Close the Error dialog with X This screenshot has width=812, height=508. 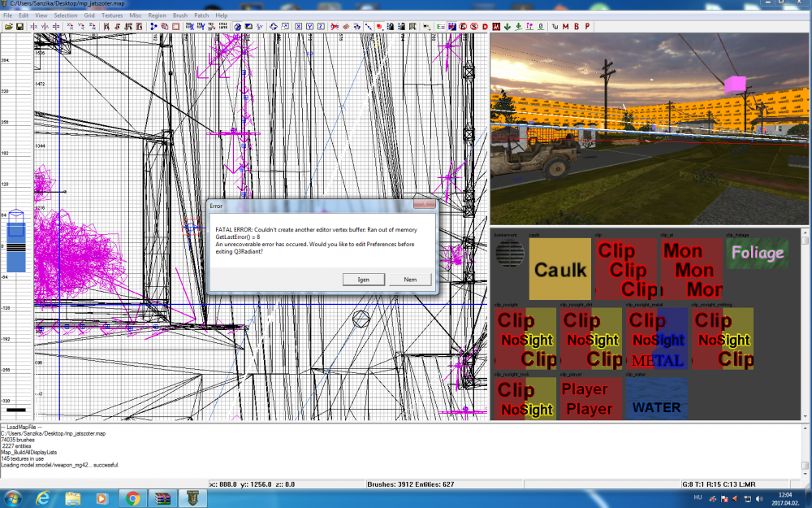[x=422, y=206]
